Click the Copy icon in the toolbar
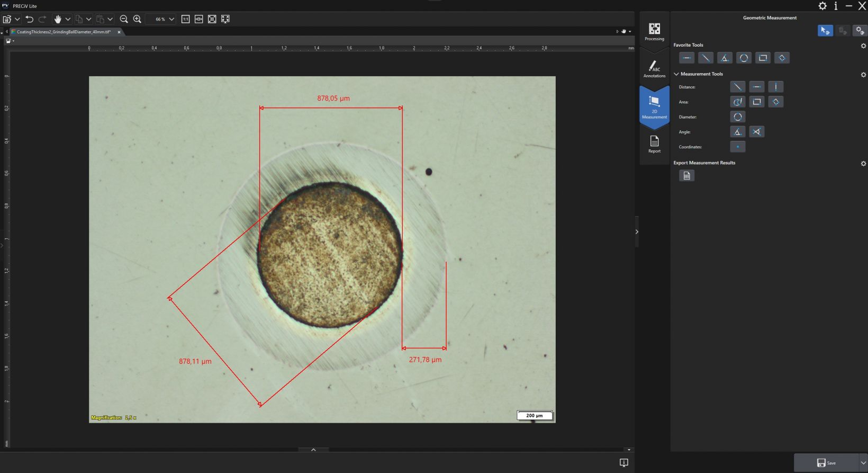868x473 pixels. pos(79,19)
